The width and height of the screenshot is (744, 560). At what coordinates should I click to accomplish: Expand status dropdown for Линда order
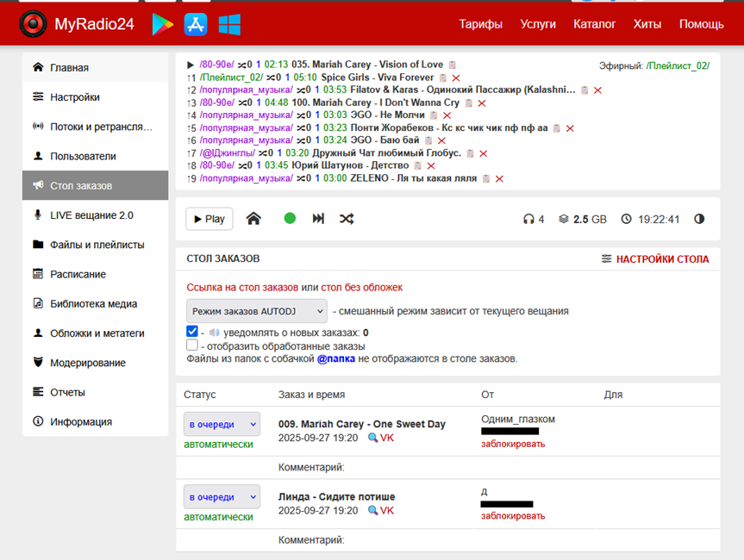(222, 497)
